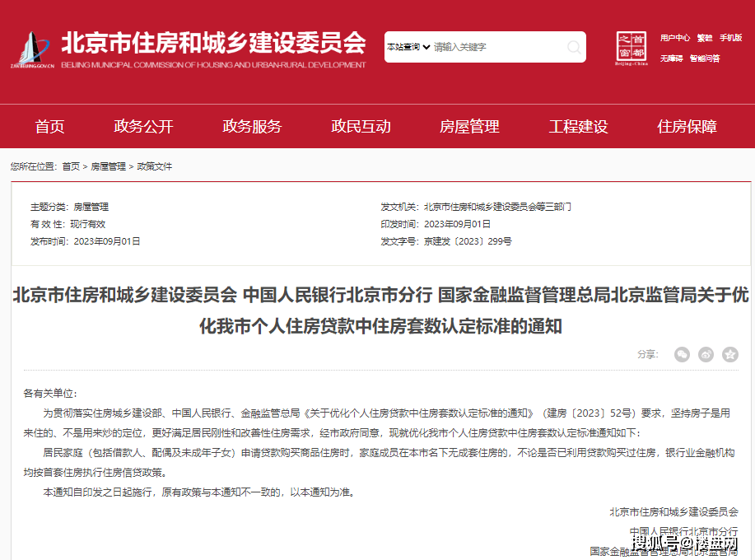Click the 智能问答 link
The width and height of the screenshot is (755, 560).
pyautogui.click(x=705, y=58)
